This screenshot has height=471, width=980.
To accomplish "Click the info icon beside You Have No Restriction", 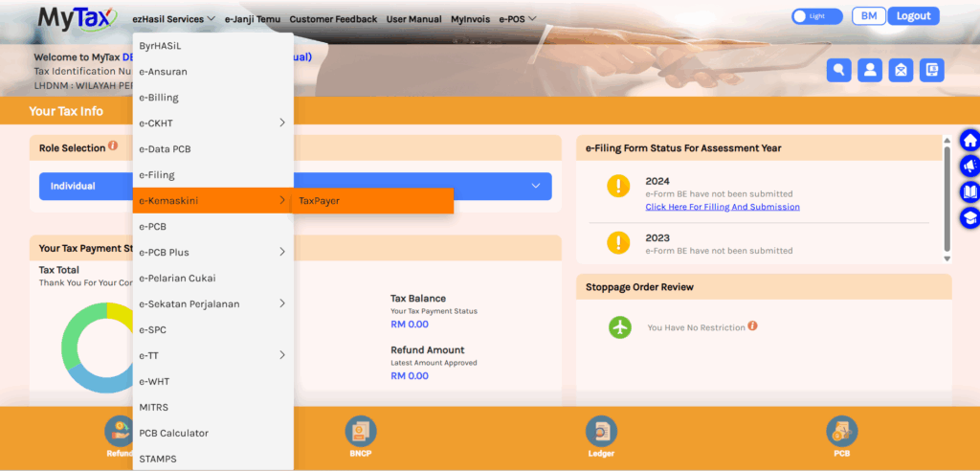I will tap(752, 325).
